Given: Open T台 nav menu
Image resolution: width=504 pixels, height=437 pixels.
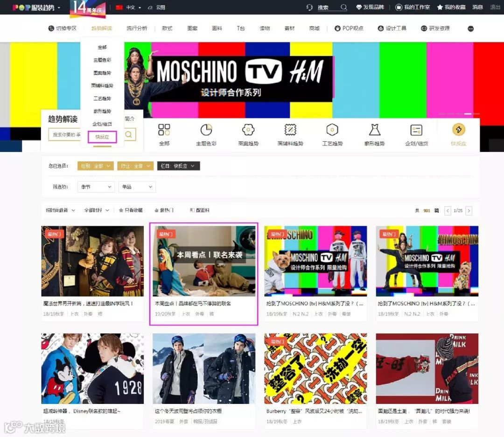Looking at the screenshot, I should [x=241, y=28].
